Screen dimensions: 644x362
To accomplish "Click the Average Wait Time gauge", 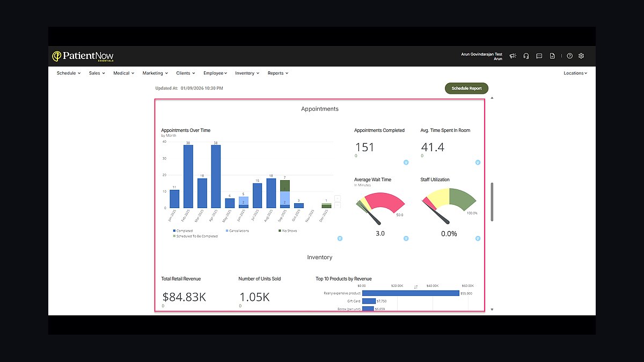I will tap(380, 208).
